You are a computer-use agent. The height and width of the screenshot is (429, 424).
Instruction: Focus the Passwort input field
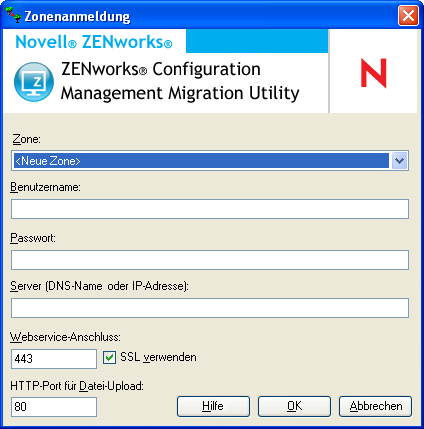coord(210,260)
